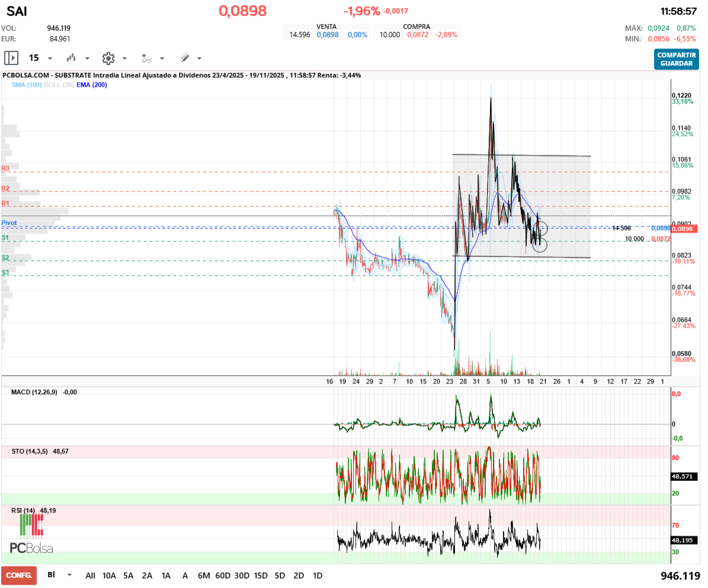This screenshot has width=708, height=588.
Task: Select the All time range
Action: pos(90,575)
